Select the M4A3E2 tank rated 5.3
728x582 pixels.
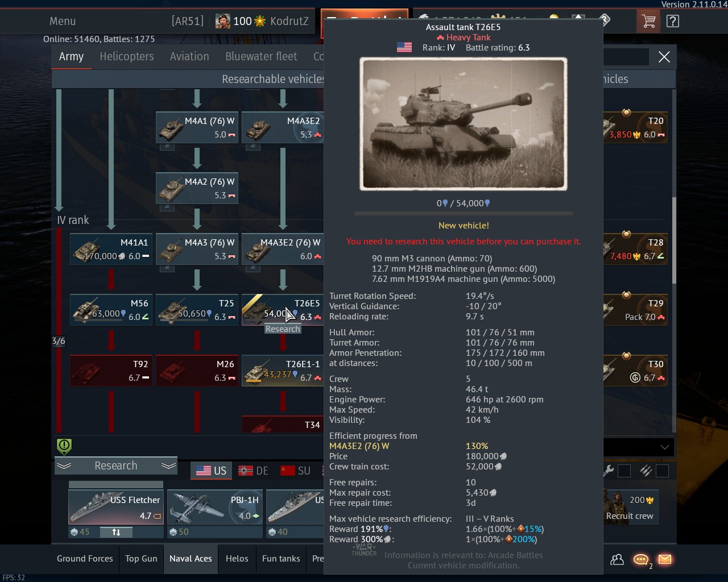[x=283, y=127]
